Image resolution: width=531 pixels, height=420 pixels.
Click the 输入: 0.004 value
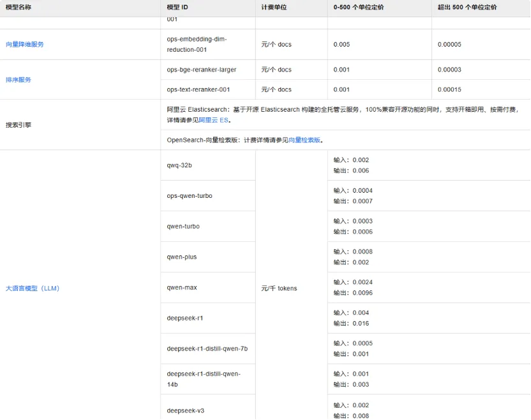tap(351, 313)
